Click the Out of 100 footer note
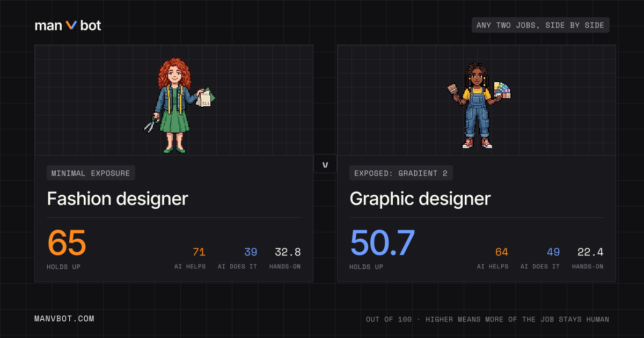644x338 pixels. (488, 319)
